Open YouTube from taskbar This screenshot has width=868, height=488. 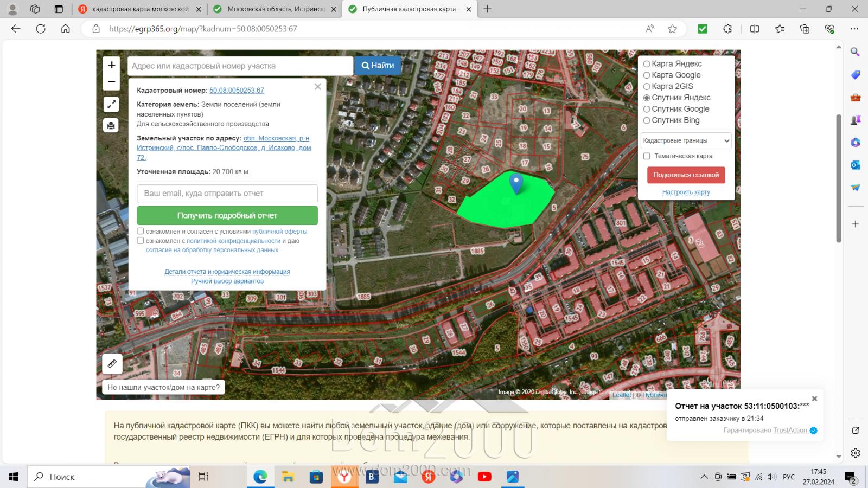484,477
